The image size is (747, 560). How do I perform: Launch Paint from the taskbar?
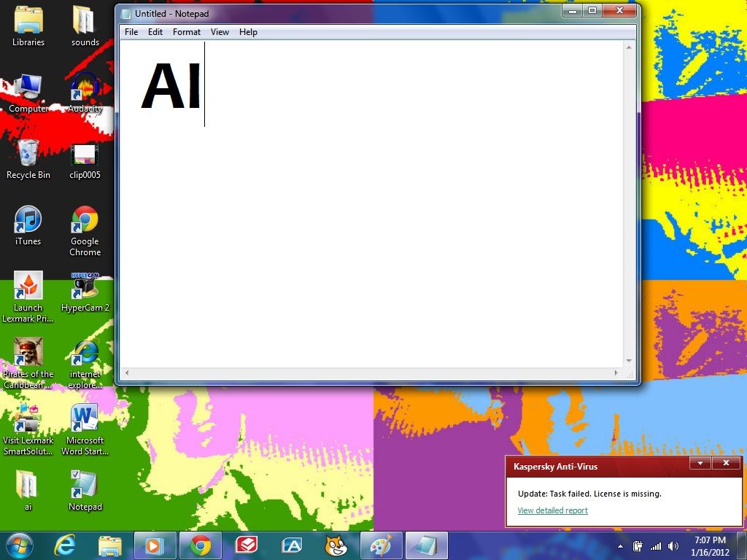pyautogui.click(x=382, y=545)
